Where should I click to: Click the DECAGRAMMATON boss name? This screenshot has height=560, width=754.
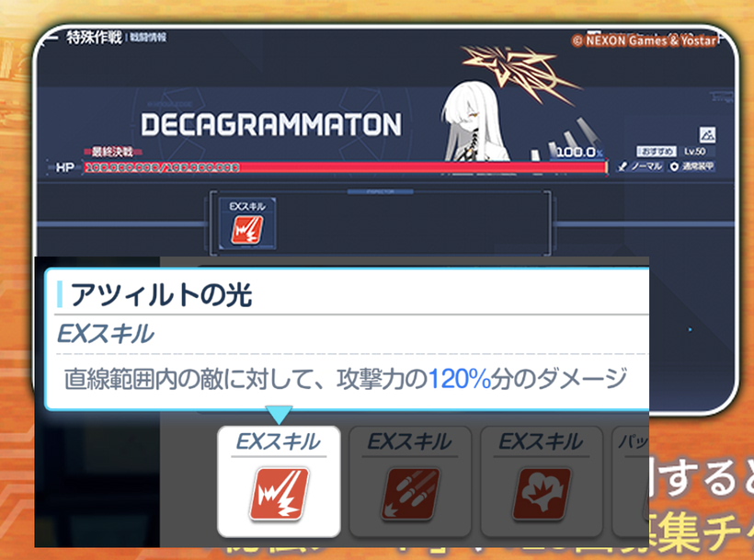pyautogui.click(x=271, y=125)
